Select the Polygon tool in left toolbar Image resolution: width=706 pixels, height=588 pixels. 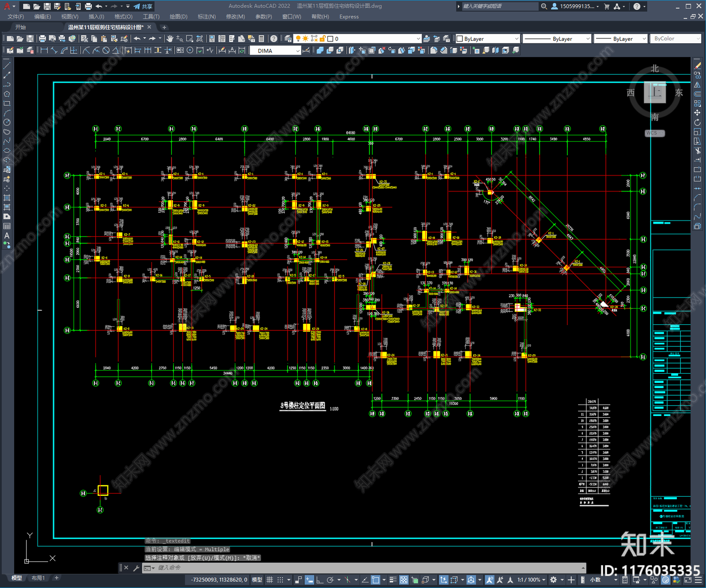pyautogui.click(x=7, y=94)
